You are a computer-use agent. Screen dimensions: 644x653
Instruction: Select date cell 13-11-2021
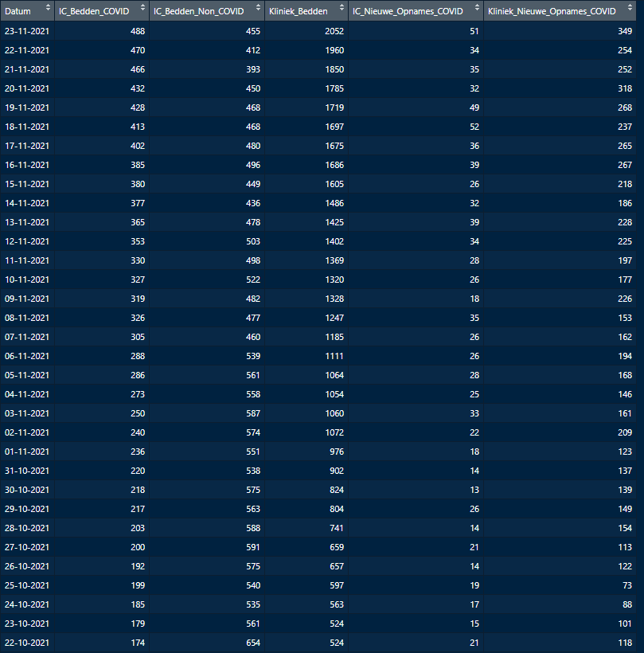26,222
